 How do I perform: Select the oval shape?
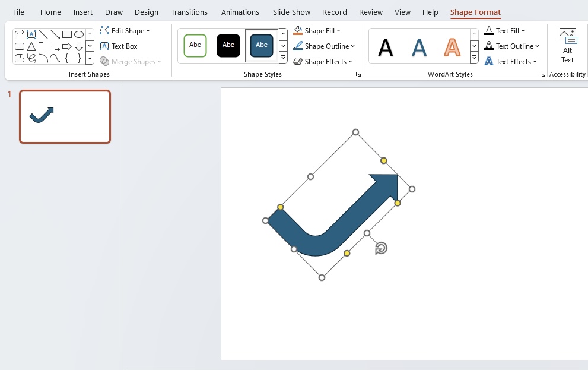click(79, 34)
